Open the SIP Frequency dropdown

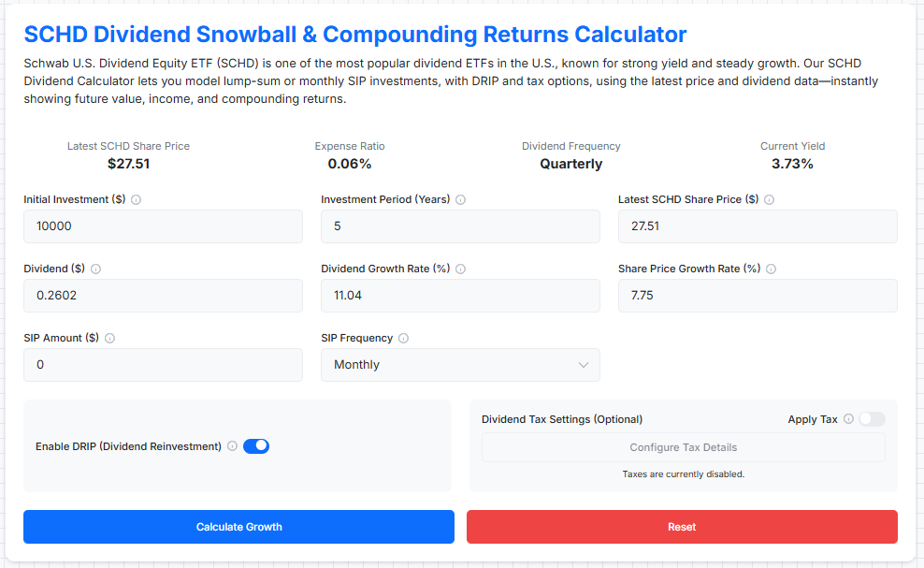(x=460, y=365)
